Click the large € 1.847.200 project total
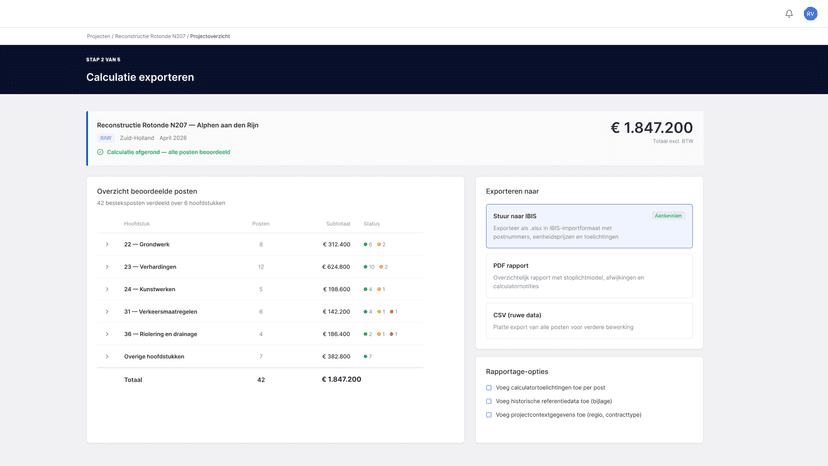 tap(652, 128)
